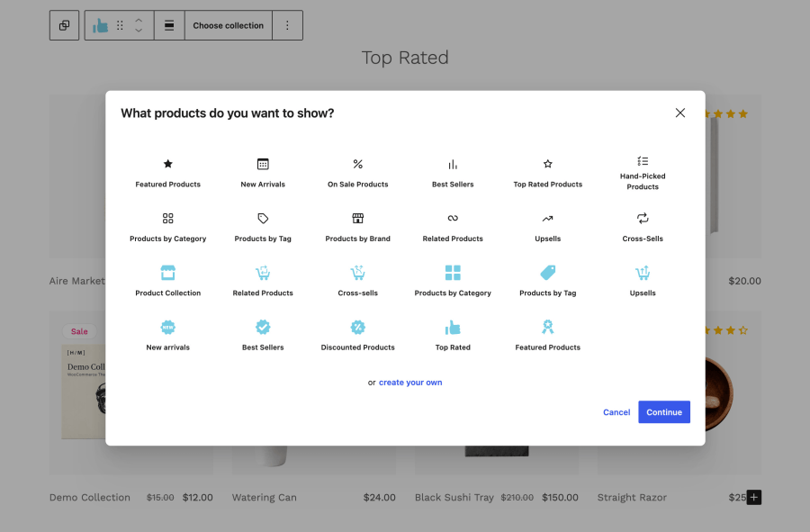Pick the blue New arrivals badge icon
Viewport: 810px width, 532px height.
pyautogui.click(x=168, y=327)
